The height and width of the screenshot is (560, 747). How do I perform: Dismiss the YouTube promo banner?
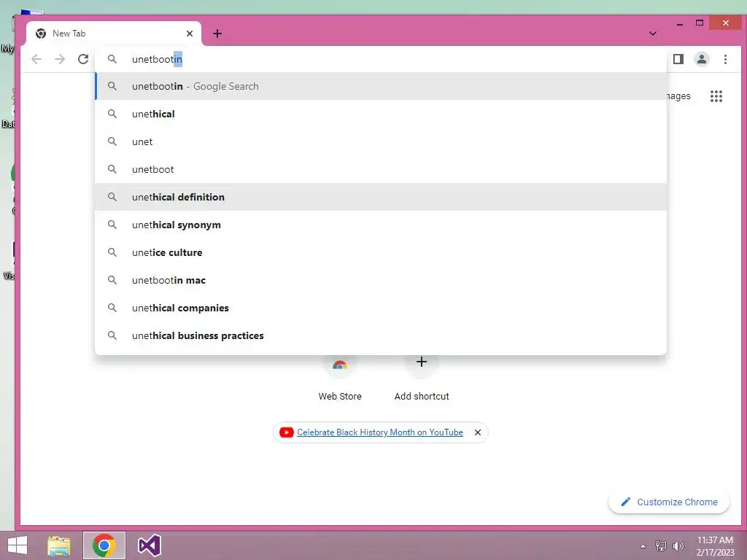coord(478,432)
